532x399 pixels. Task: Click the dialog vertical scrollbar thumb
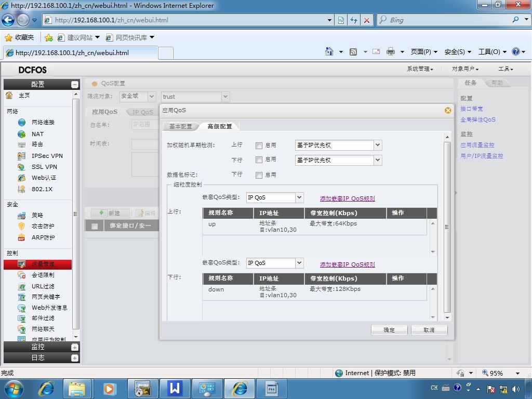(447, 227)
